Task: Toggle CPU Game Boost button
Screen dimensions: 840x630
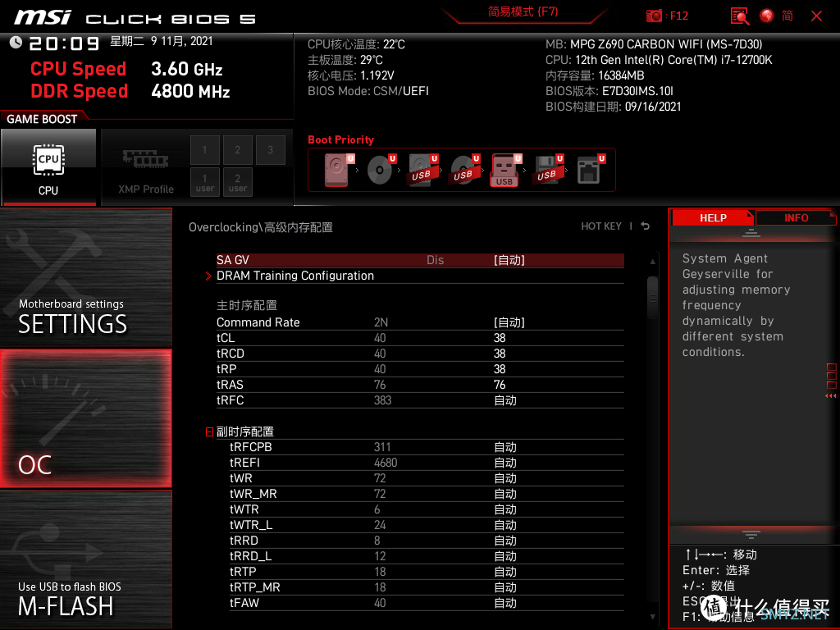Action: pyautogui.click(x=48, y=167)
